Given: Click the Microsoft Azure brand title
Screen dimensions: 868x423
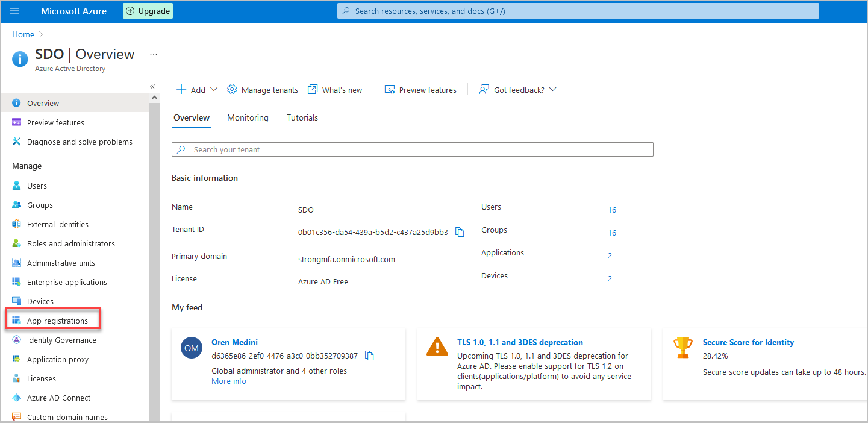Looking at the screenshot, I should [73, 11].
